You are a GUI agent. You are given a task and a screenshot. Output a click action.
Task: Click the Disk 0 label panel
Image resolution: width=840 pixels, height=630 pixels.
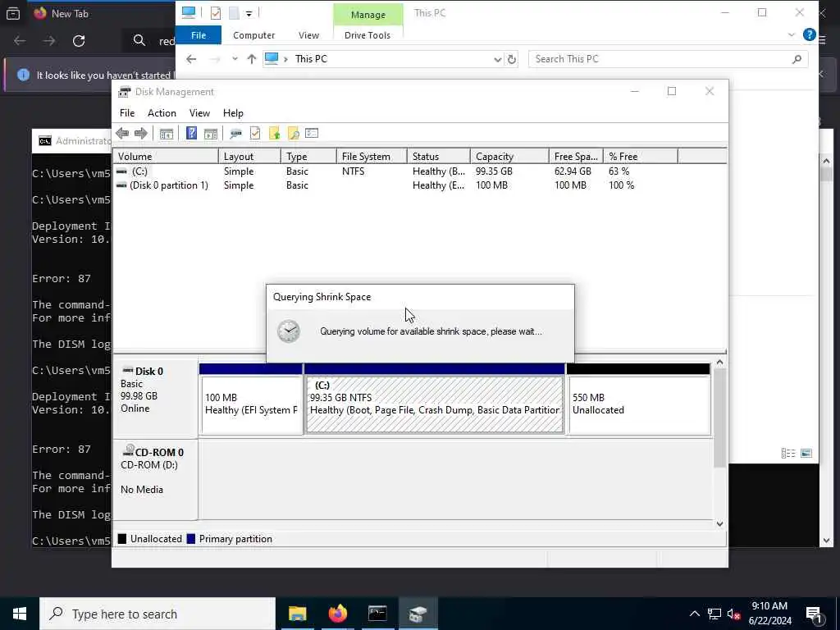pyautogui.click(x=155, y=398)
